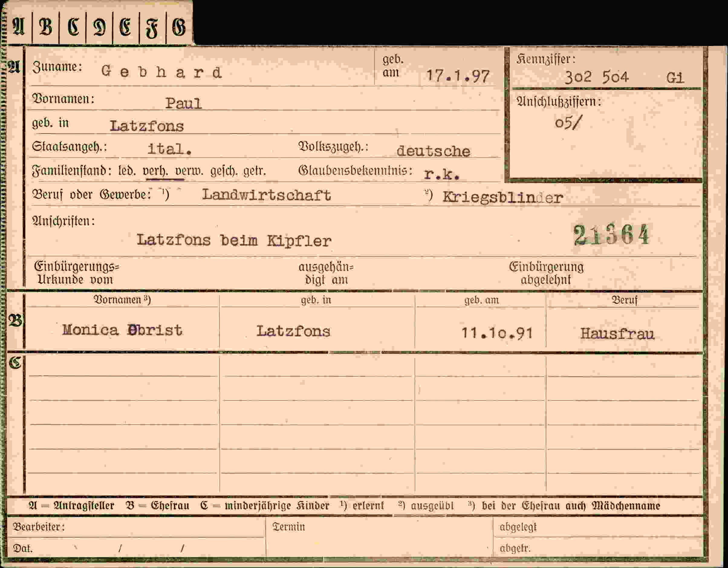Click the index tab letter A
The width and height of the screenshot is (728, 568).
[x=18, y=27]
